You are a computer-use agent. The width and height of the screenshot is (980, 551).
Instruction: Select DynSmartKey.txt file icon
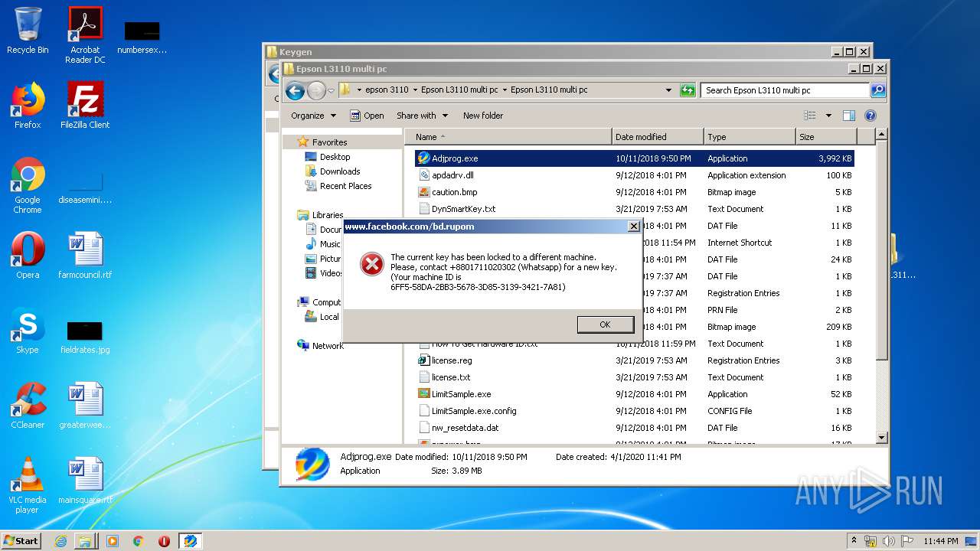[424, 209]
